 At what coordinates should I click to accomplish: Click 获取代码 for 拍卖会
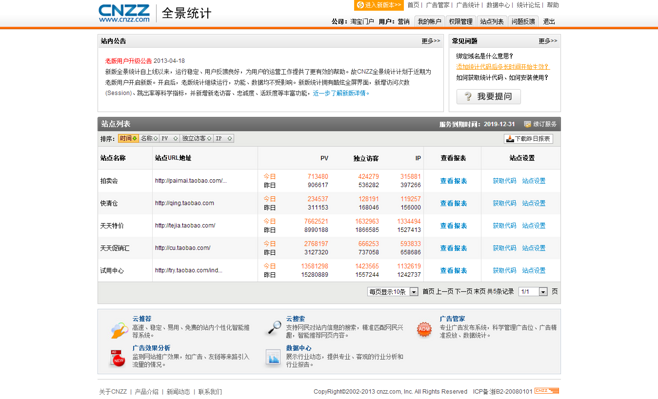504,181
